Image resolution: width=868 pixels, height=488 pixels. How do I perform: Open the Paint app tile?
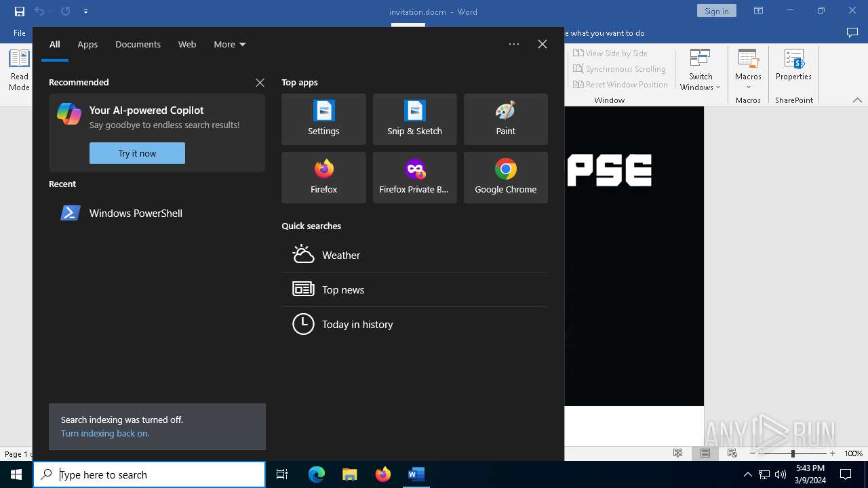tap(505, 119)
